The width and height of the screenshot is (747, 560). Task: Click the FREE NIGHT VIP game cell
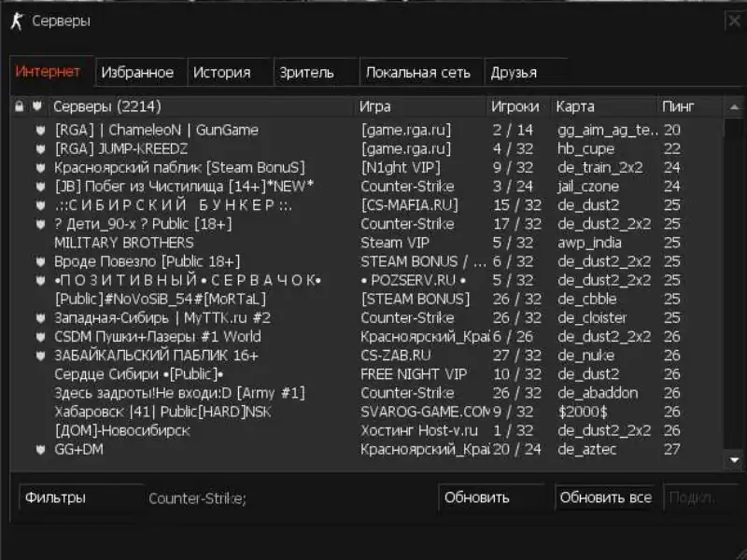(x=414, y=374)
